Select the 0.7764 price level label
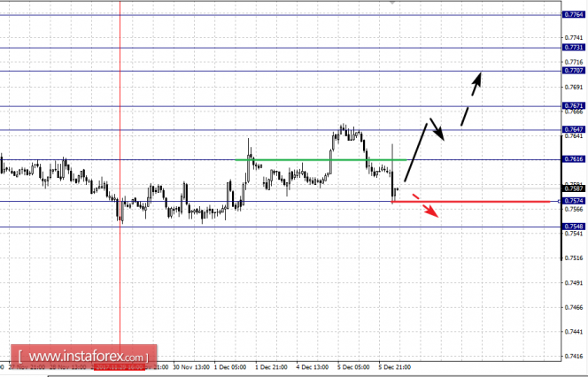Image resolution: width=588 pixels, height=377 pixels. [574, 15]
